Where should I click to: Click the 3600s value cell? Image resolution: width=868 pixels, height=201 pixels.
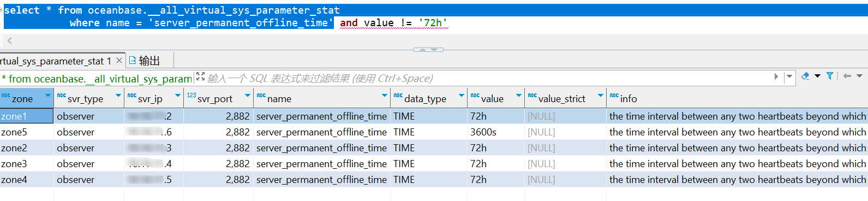496,132
